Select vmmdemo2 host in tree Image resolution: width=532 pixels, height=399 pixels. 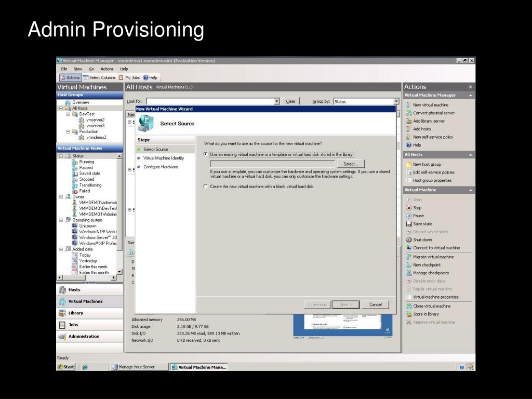(96, 137)
